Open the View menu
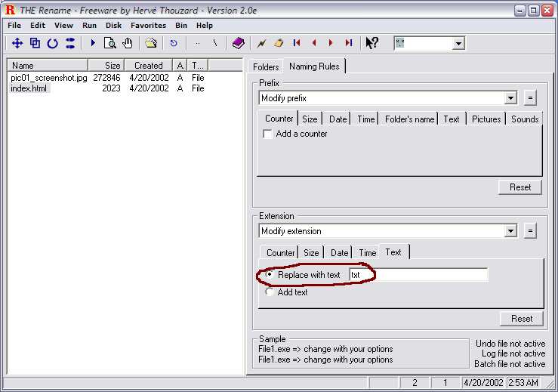 (x=63, y=25)
